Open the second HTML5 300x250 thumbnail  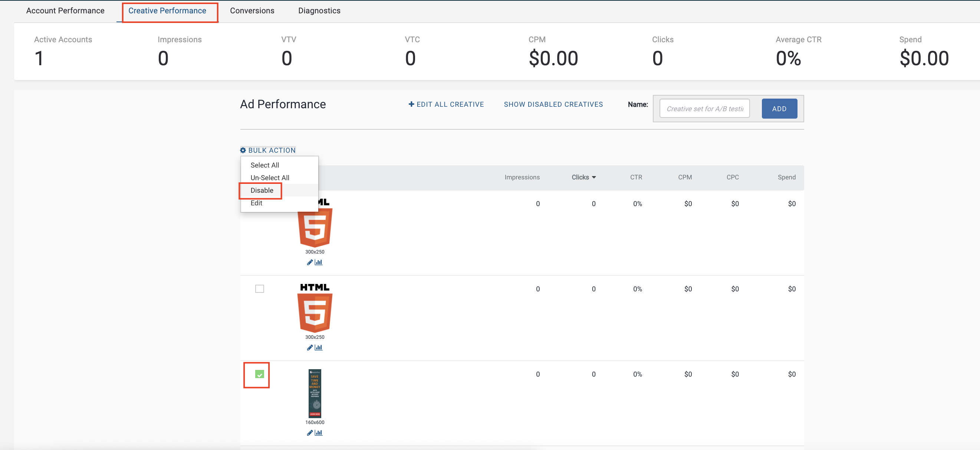tap(315, 308)
